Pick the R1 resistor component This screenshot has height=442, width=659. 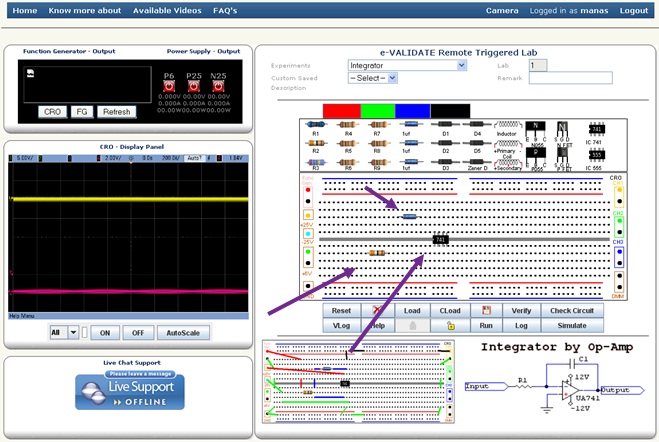click(316, 124)
